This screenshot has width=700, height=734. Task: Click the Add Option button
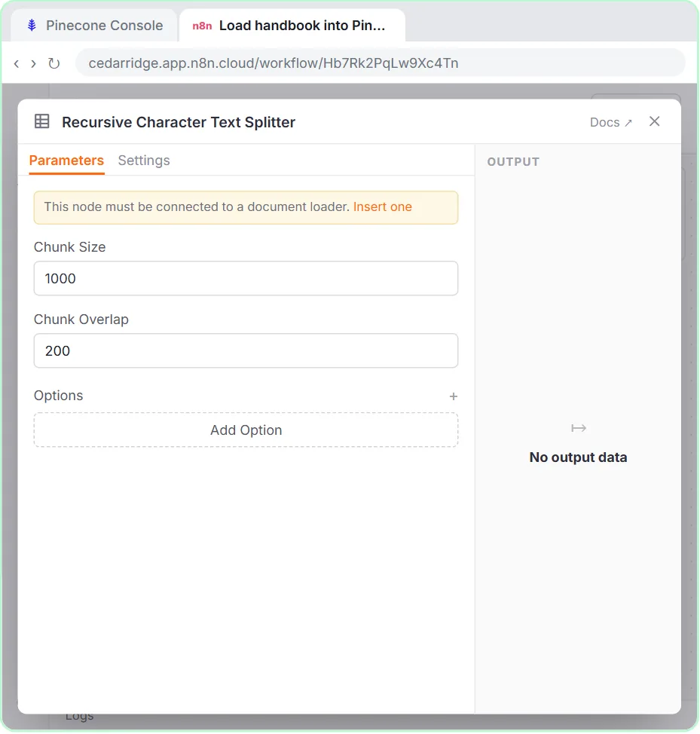pos(246,430)
